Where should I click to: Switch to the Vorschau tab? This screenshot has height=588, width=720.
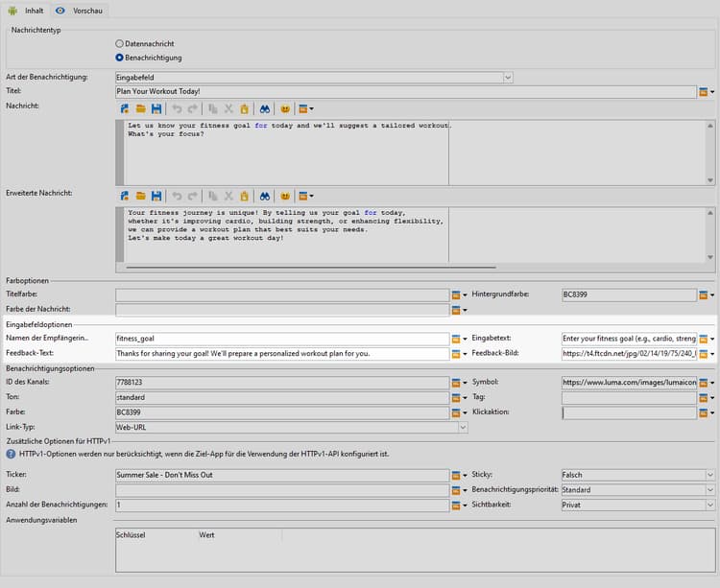click(81, 10)
